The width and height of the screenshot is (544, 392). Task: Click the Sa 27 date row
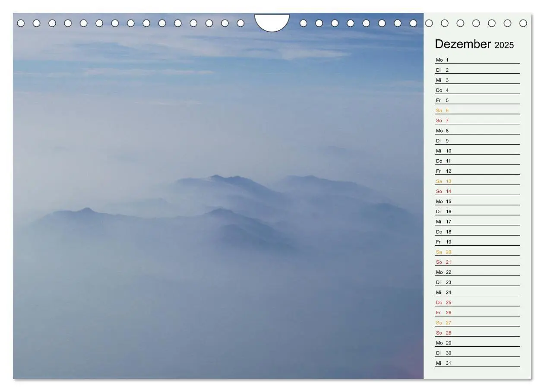(x=477, y=322)
